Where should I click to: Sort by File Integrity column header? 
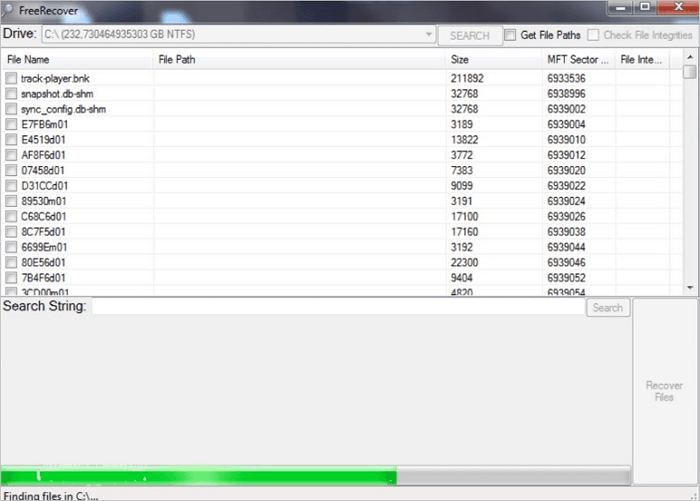[x=642, y=59]
